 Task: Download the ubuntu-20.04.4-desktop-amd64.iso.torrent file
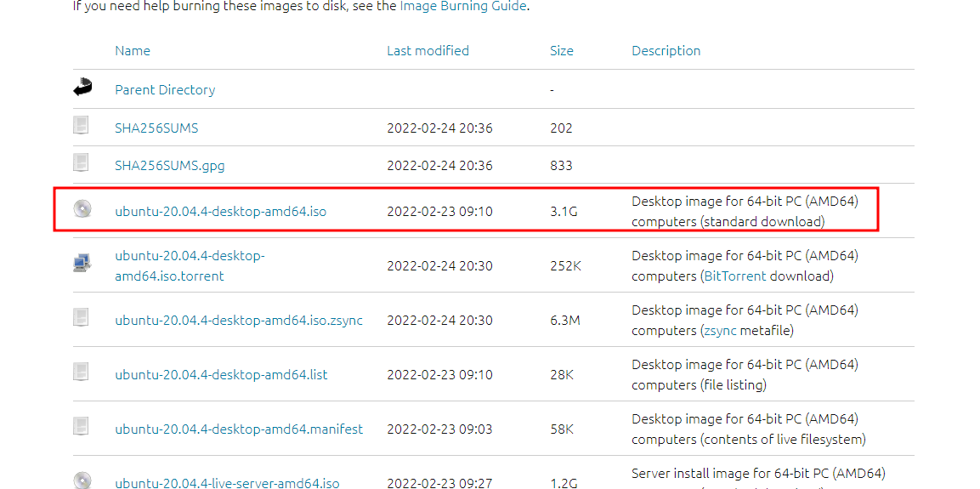coord(190,265)
